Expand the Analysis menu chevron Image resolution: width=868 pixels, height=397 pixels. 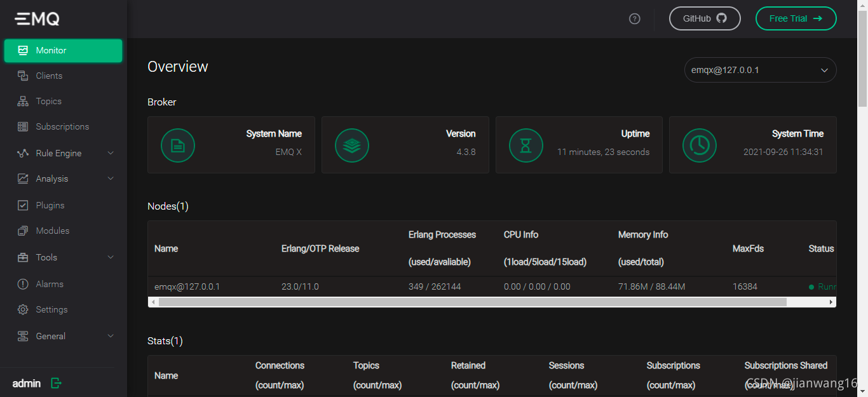point(111,178)
